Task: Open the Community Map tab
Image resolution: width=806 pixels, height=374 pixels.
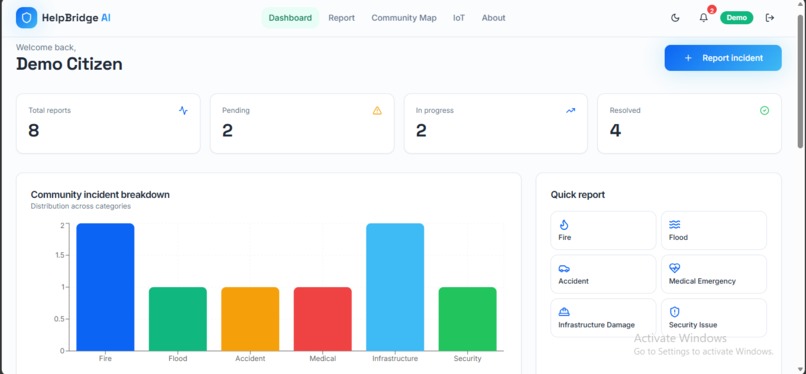Action: (x=404, y=18)
